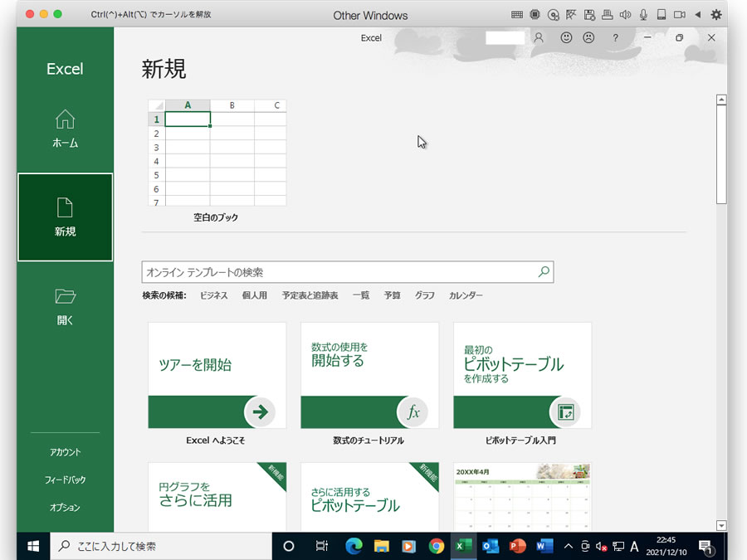Open Excel help question mark
The height and width of the screenshot is (560, 747).
coord(616,38)
